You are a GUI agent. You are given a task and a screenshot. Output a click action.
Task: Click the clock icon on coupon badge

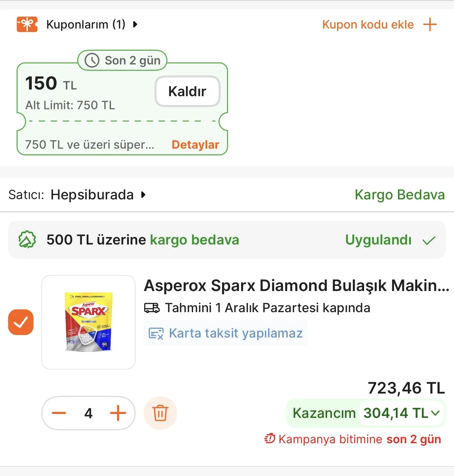tap(92, 60)
